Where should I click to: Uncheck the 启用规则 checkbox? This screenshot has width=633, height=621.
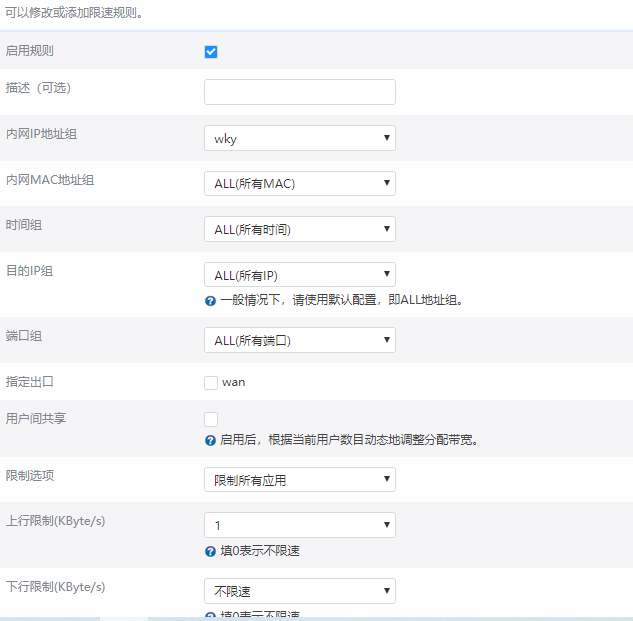pos(211,52)
